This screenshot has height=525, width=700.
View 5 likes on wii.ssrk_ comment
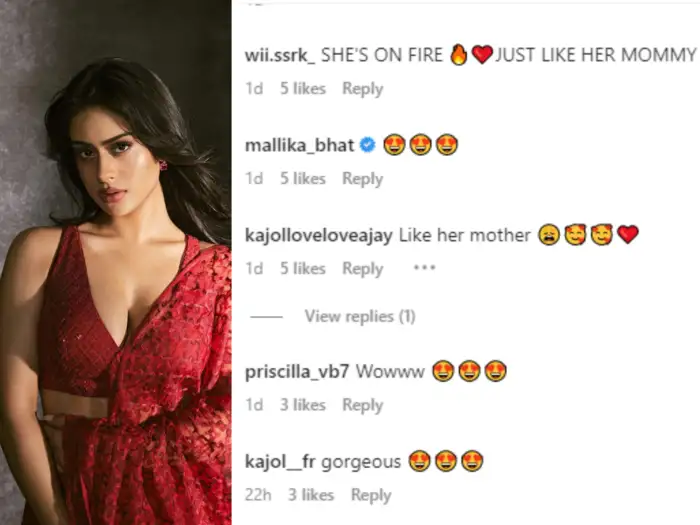tap(302, 88)
